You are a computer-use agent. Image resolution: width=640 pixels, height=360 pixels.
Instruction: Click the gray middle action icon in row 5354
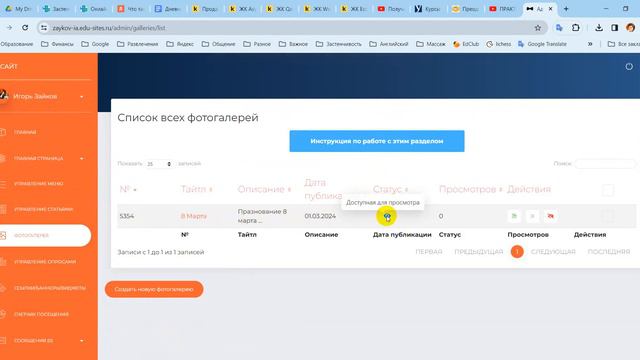[532, 216]
